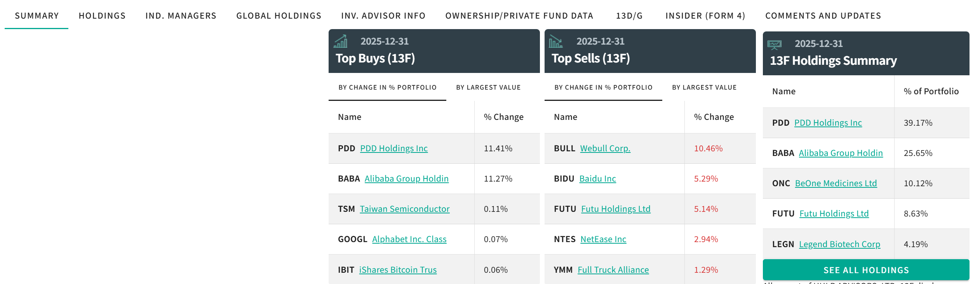The width and height of the screenshot is (980, 284).
Task: Open Webull Corp. link in Top Sells
Action: click(605, 149)
